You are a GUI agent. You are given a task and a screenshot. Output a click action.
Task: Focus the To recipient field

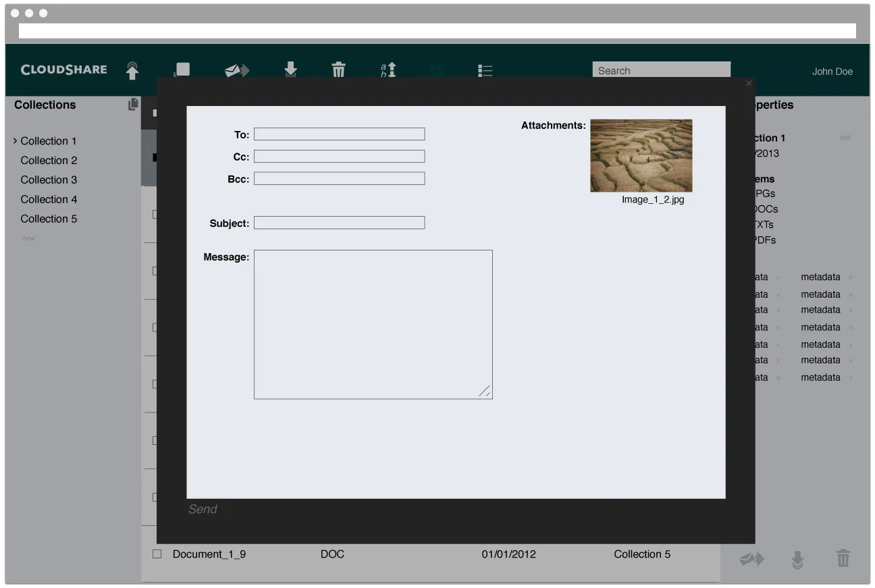click(340, 134)
